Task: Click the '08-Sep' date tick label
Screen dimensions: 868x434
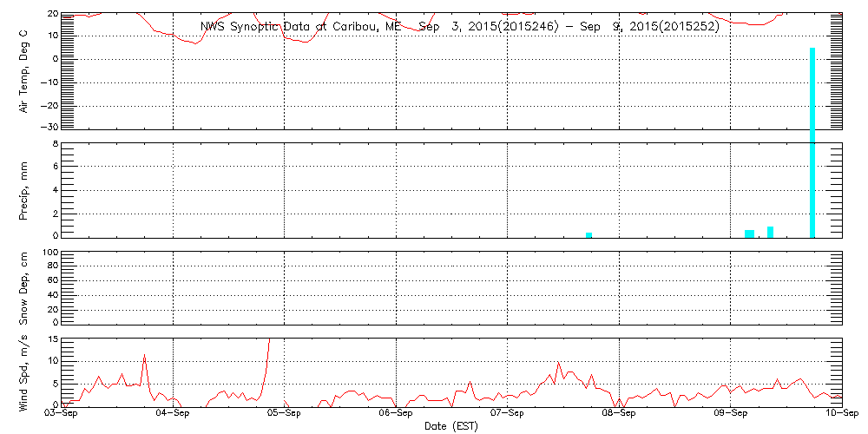Action: 619,415
